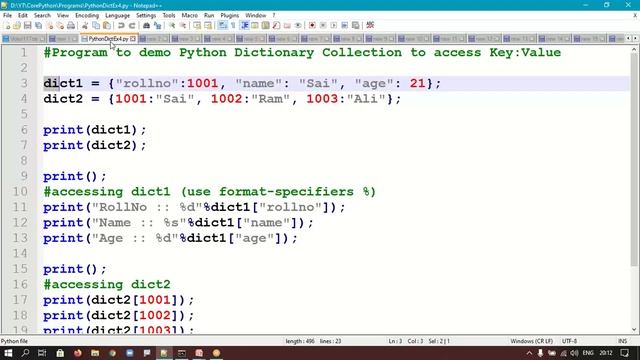Click the vertical scrollbar down arrow
Screen dimensions: 640x360
coord(634,329)
